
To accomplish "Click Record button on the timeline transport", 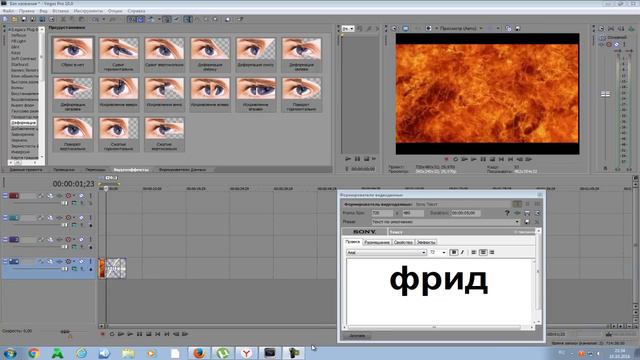I will 102,334.
